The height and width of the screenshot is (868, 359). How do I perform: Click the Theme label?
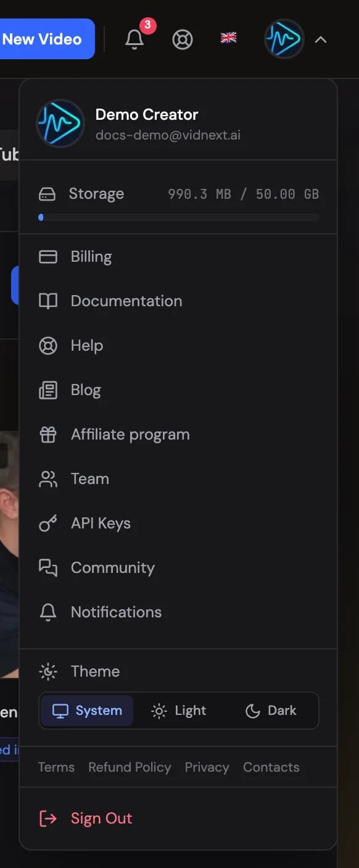click(x=95, y=671)
